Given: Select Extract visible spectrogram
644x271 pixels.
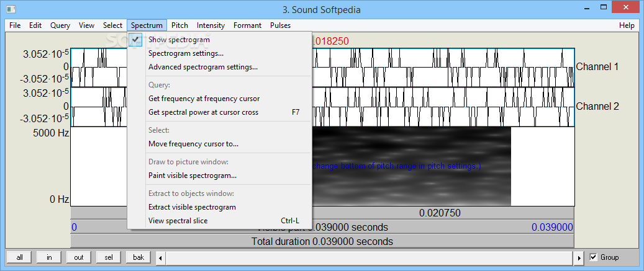Looking at the screenshot, I should (219, 207).
